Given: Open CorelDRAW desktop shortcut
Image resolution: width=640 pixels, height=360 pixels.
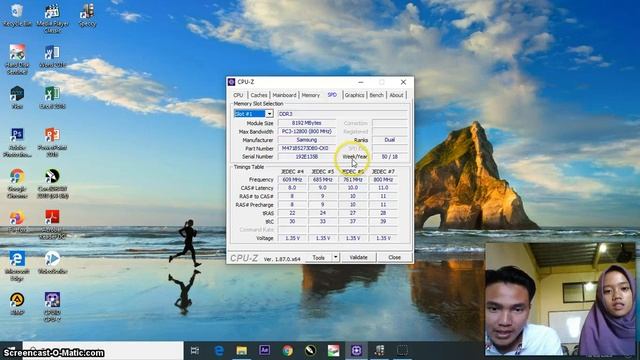Looking at the screenshot, I should point(52,183).
